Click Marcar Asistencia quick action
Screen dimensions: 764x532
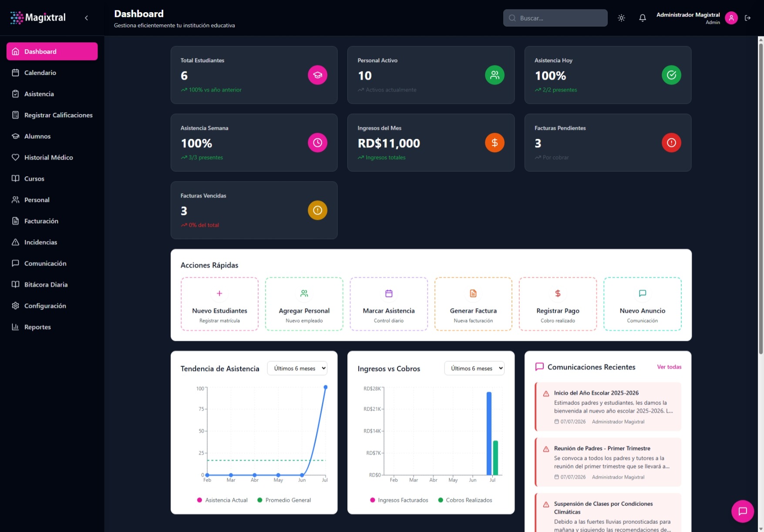(389, 304)
